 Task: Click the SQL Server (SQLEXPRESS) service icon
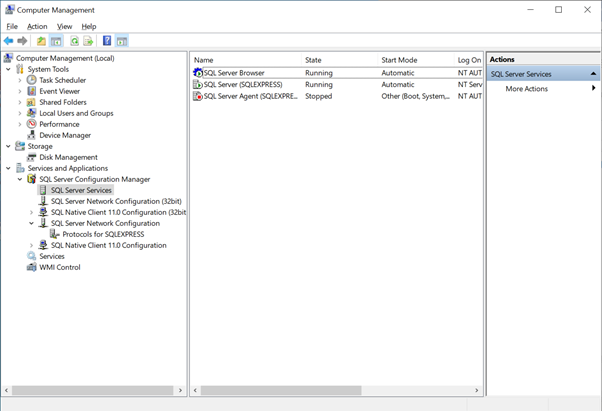point(197,84)
